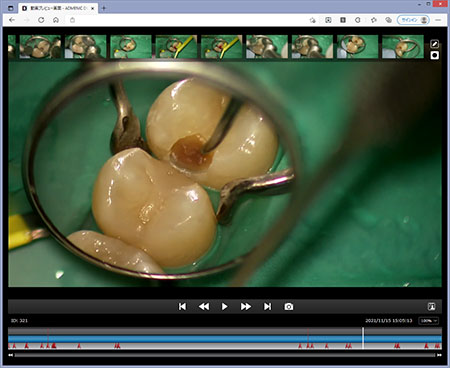450x368 pixels.
Task: Rewind the video playback
Action: 204,306
